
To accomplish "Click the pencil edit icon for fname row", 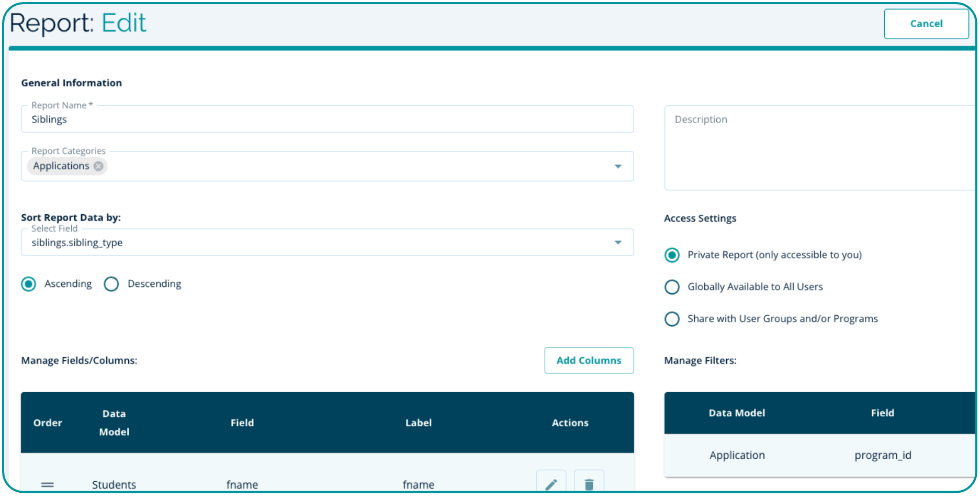I will (x=551, y=483).
